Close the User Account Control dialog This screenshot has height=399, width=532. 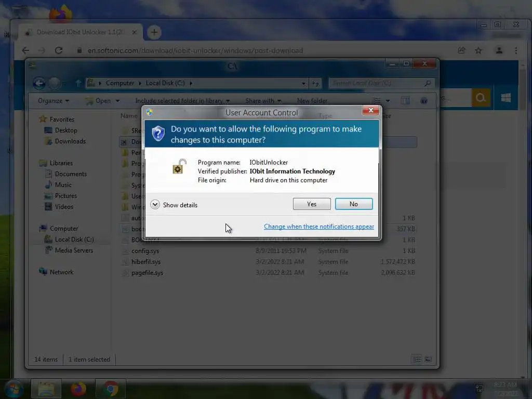click(370, 110)
